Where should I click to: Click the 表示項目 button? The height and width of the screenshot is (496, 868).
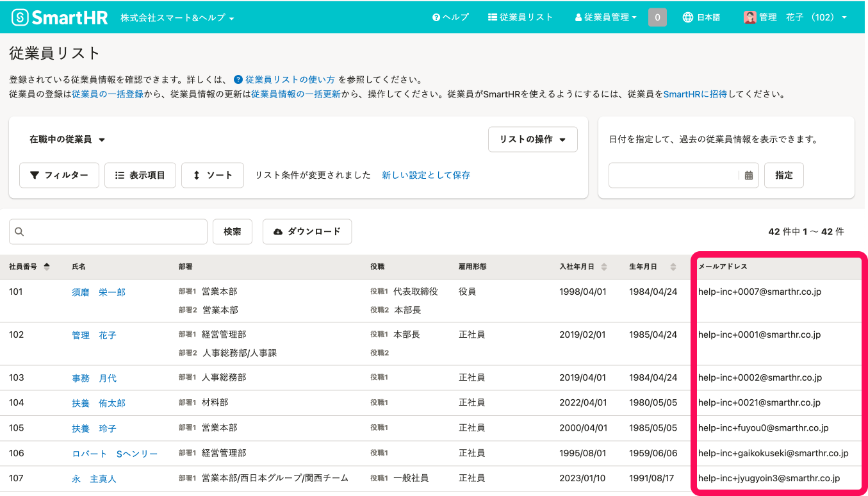140,175
